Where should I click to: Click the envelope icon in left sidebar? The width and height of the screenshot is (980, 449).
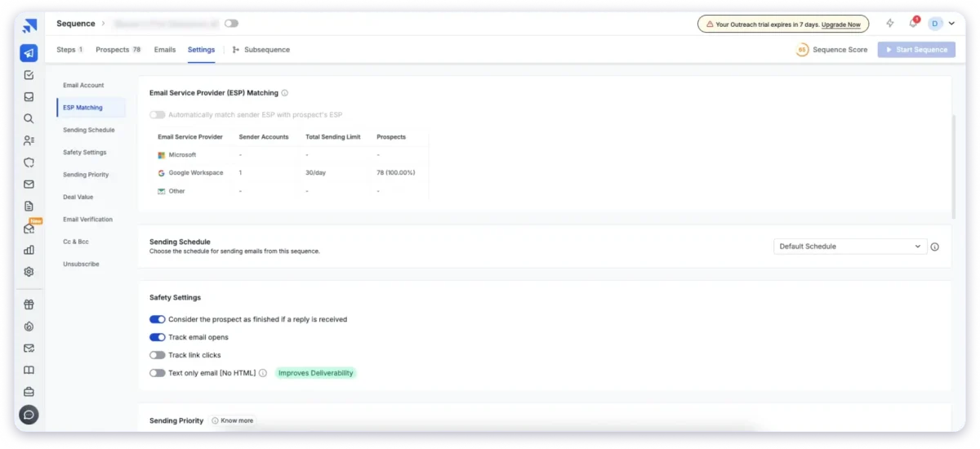pyautogui.click(x=29, y=184)
